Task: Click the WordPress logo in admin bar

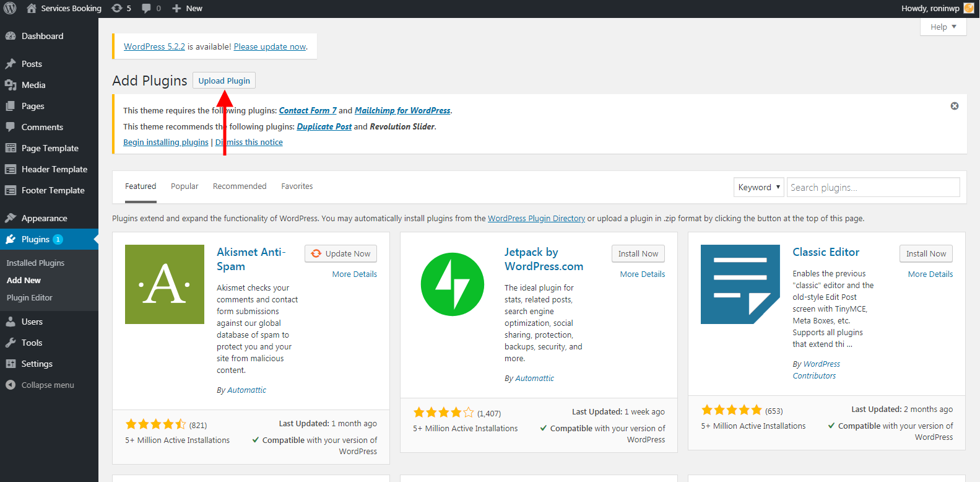Action: (x=10, y=8)
